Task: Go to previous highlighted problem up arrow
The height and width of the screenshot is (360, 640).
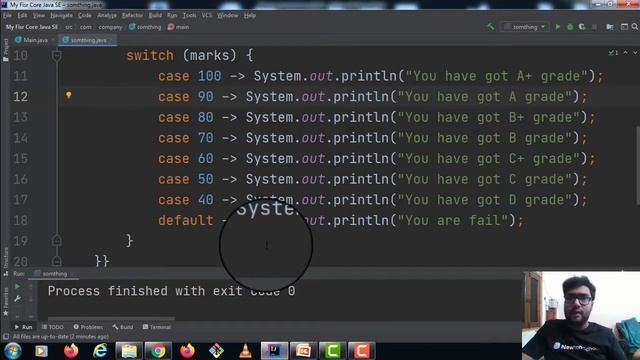Action: (625, 53)
